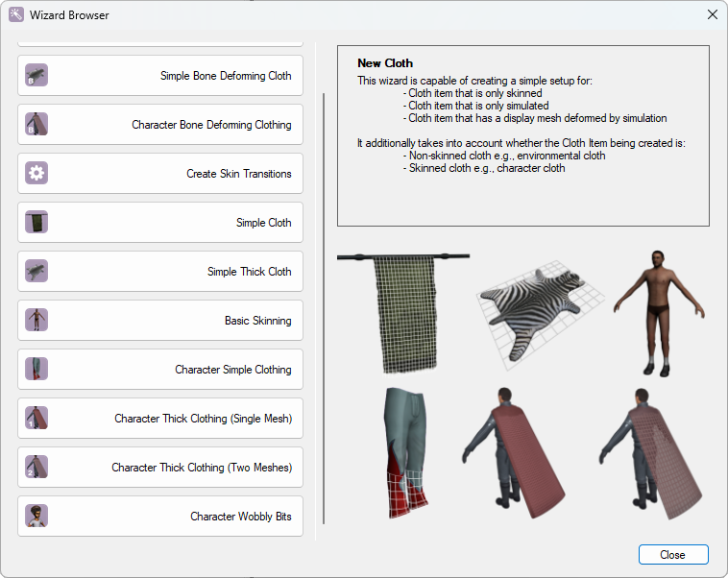Click the Character Simple Clothing trousers icon
The image size is (728, 578).
coord(36,369)
